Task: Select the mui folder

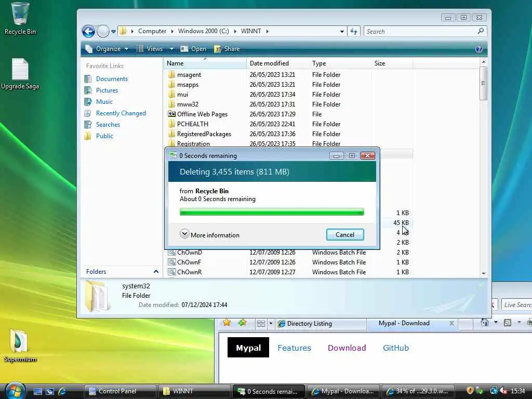Action: (x=182, y=95)
